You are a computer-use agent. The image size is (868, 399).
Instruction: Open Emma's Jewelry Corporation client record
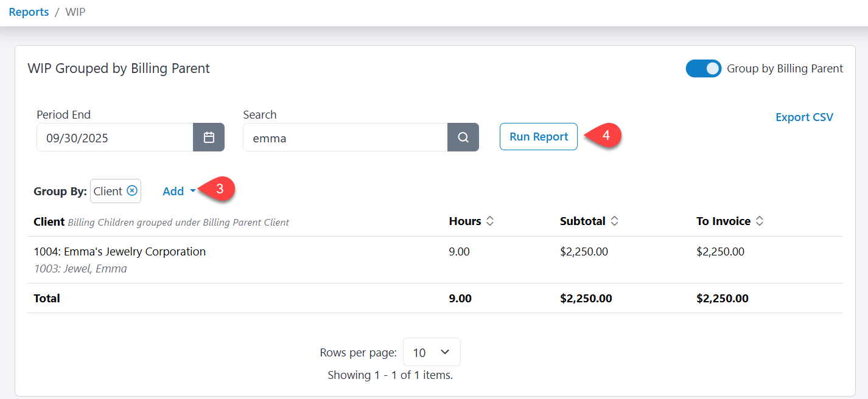pos(120,251)
